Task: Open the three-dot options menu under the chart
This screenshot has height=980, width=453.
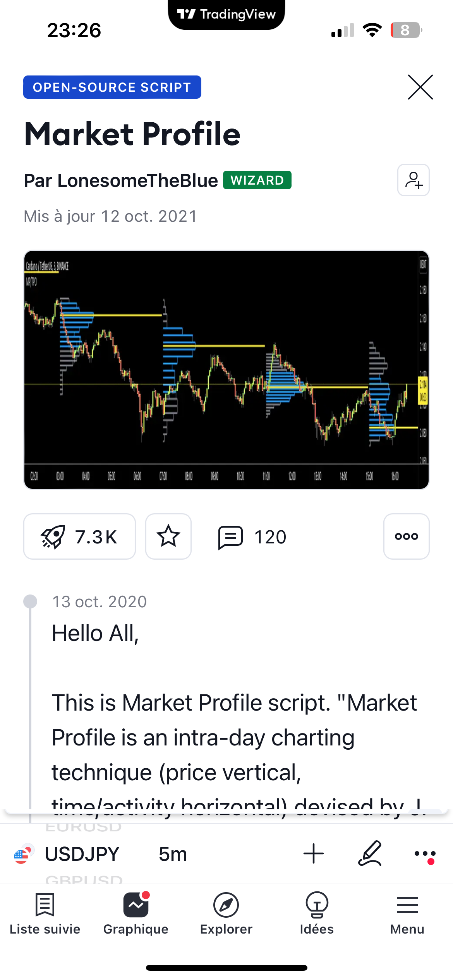Action: tap(406, 536)
